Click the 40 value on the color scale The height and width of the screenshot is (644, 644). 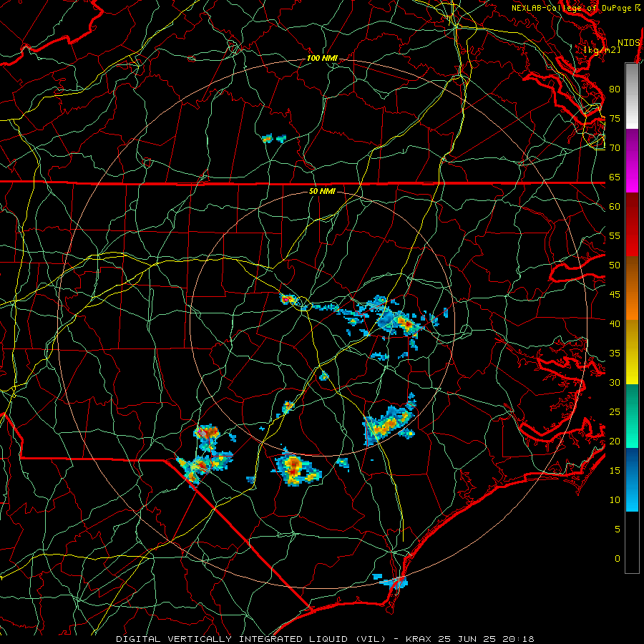click(x=615, y=323)
